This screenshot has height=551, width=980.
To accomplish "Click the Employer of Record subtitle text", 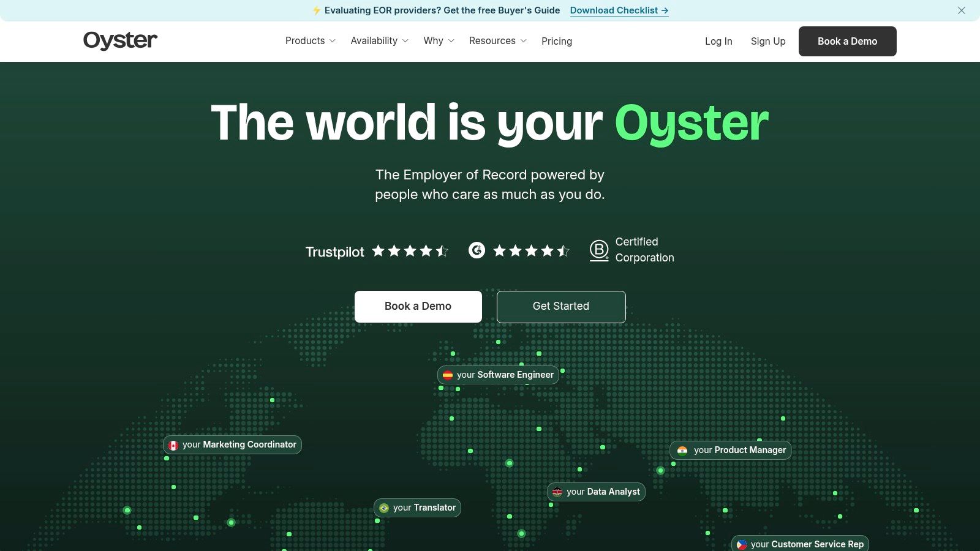I will [x=490, y=184].
